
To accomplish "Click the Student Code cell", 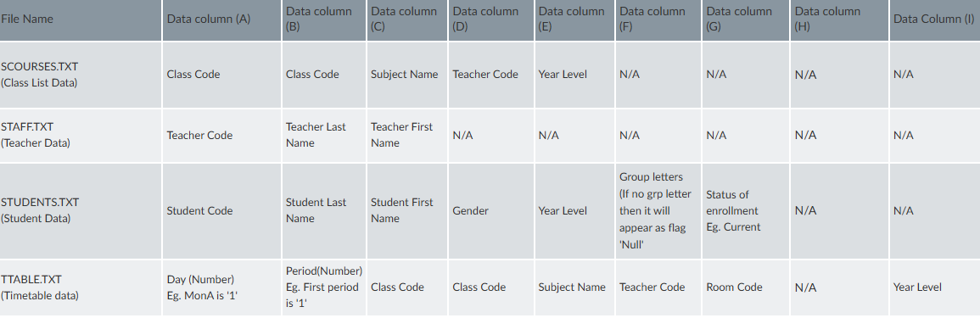I will [221, 210].
